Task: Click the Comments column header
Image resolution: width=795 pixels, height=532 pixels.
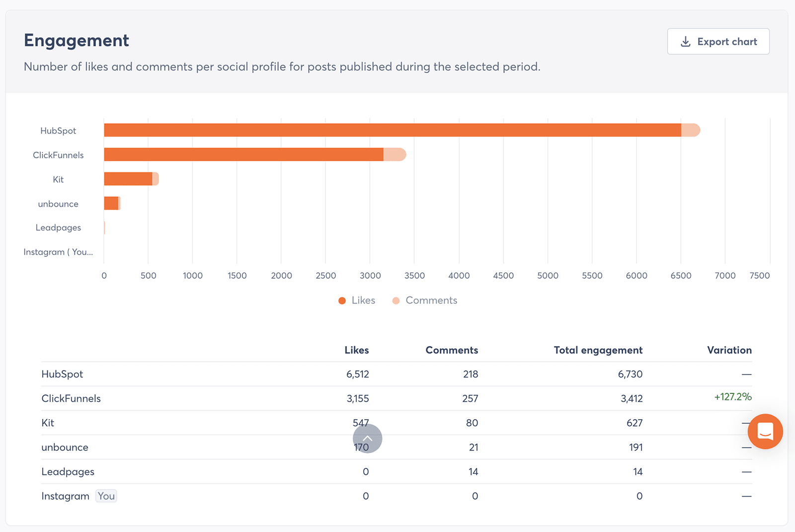Action: (452, 350)
